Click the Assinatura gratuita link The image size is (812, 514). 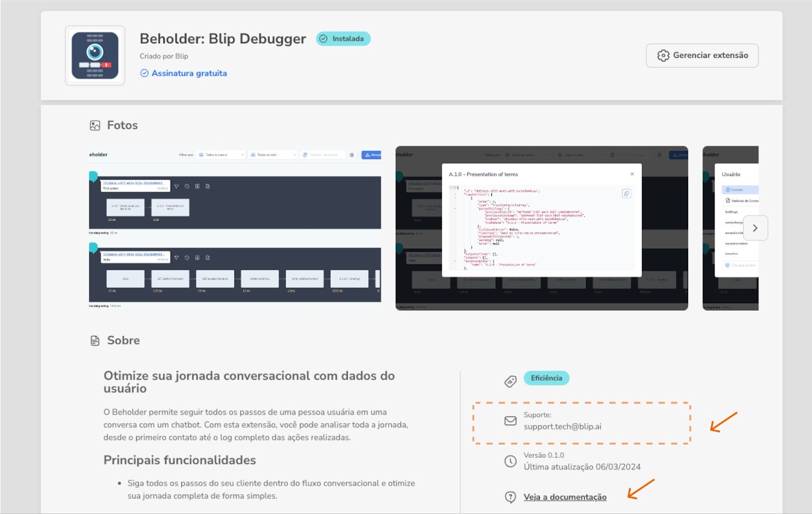[189, 73]
